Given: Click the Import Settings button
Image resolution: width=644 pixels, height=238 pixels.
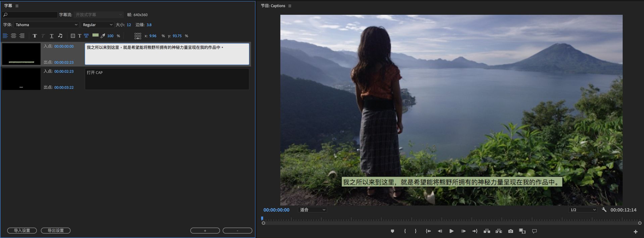Looking at the screenshot, I should (22, 231).
